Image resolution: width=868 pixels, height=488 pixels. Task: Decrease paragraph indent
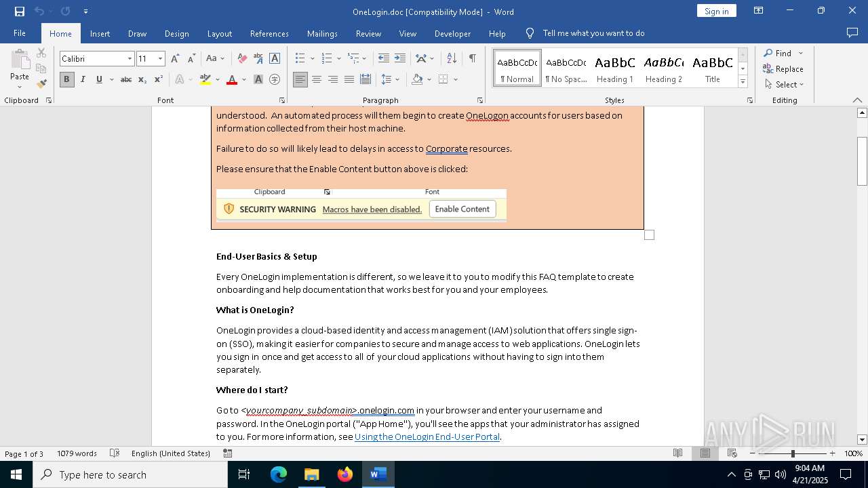point(384,59)
